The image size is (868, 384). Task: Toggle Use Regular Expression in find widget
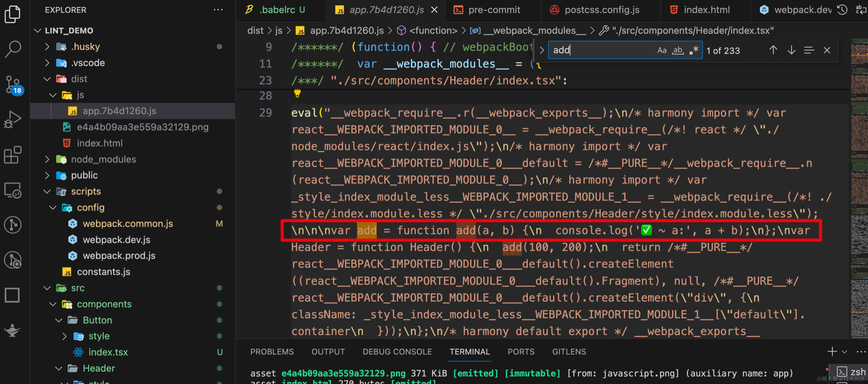click(694, 50)
